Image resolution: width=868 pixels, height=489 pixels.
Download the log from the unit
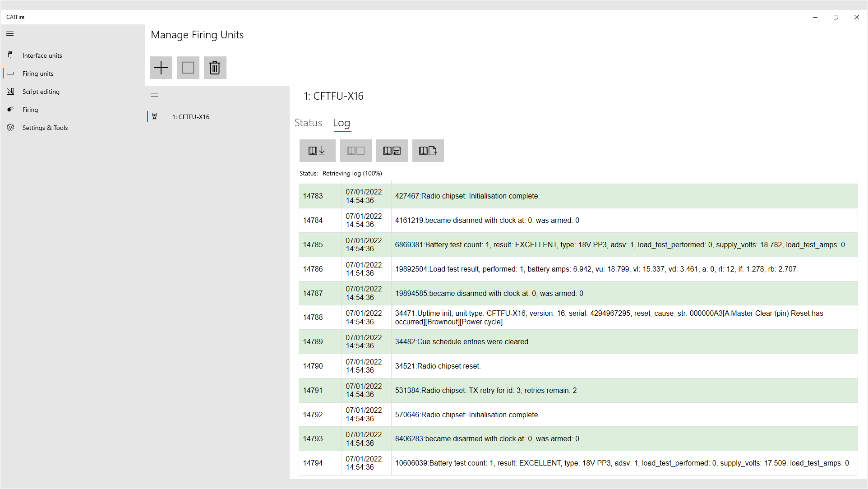point(317,151)
